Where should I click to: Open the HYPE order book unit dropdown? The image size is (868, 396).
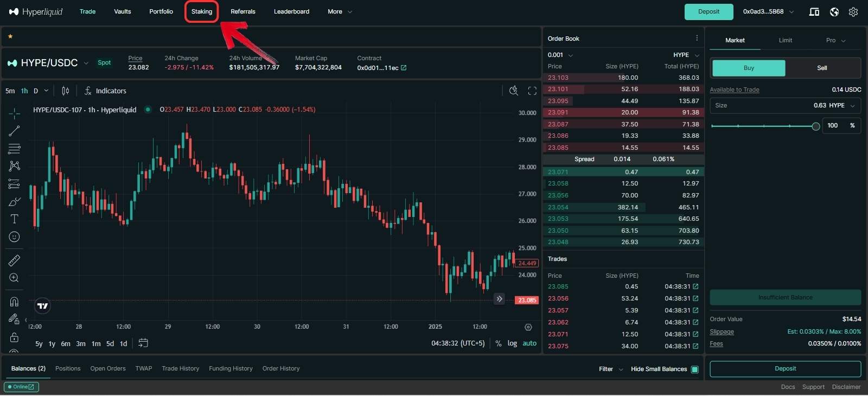[686, 55]
